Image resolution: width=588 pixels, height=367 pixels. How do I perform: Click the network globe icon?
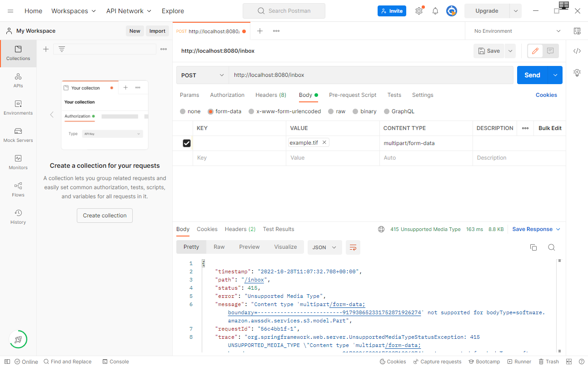click(381, 229)
